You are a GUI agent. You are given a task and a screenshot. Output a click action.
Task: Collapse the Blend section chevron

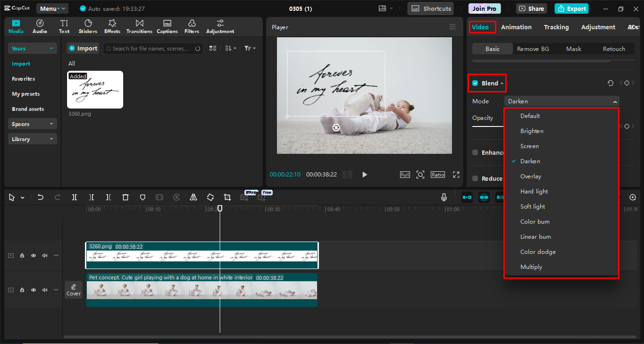tap(502, 83)
